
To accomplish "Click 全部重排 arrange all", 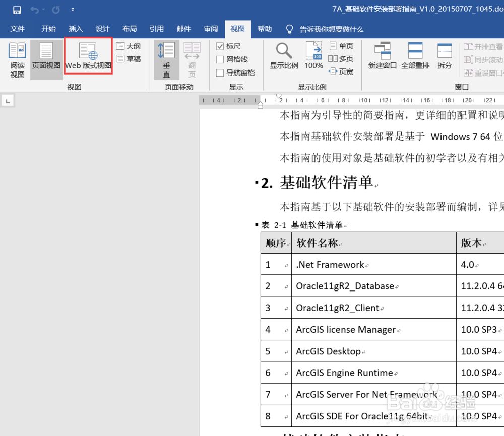I will 415,56.
